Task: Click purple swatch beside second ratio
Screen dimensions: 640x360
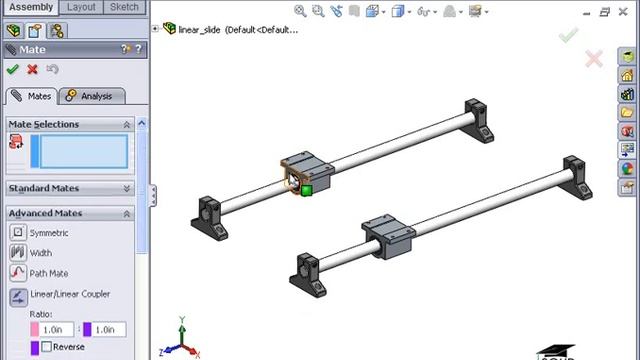Action: click(87, 329)
